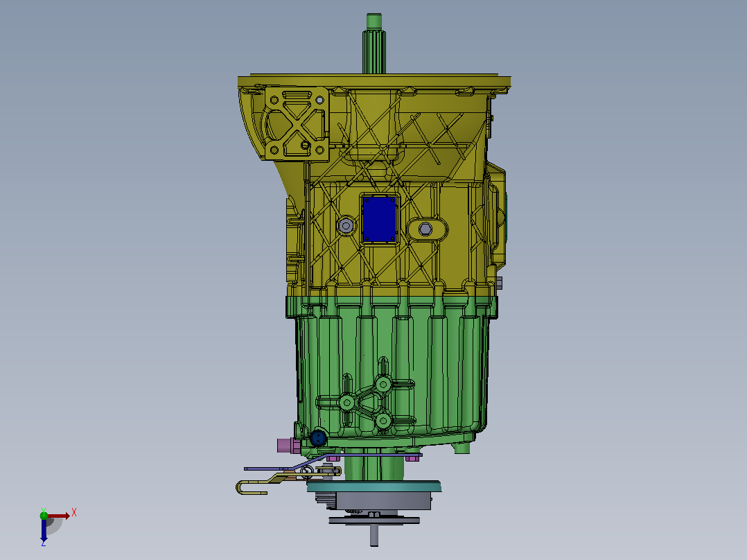This screenshot has width=747, height=560.
Task: Pick the gray round plug left of blue plate
Action: [x=345, y=225]
